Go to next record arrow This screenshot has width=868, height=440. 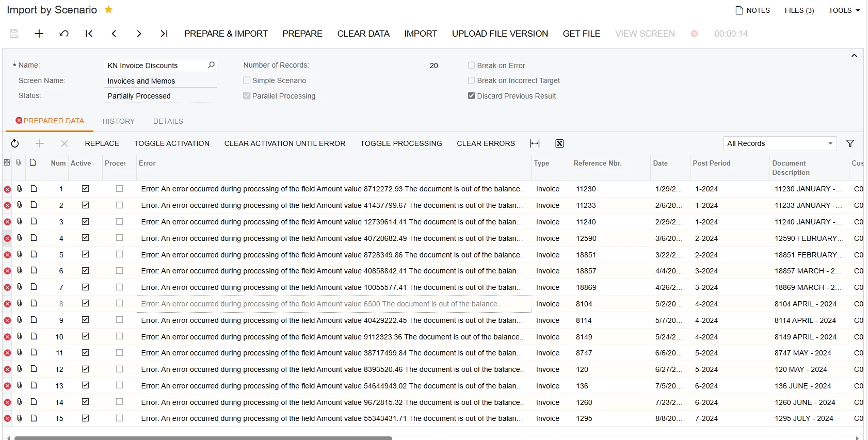tap(139, 34)
